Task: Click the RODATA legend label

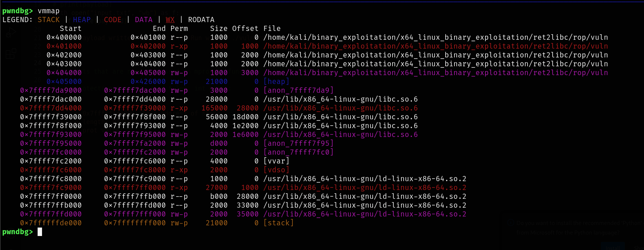Action: pos(201,20)
